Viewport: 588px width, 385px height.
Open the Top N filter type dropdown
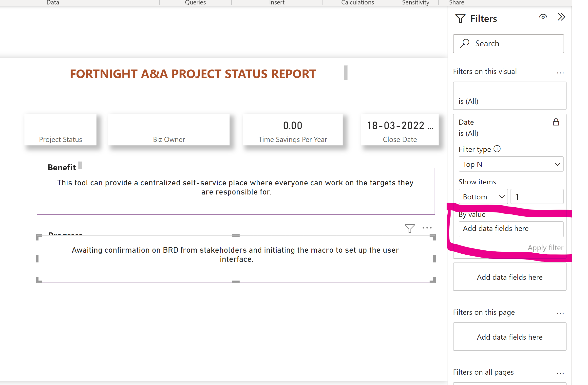click(511, 164)
